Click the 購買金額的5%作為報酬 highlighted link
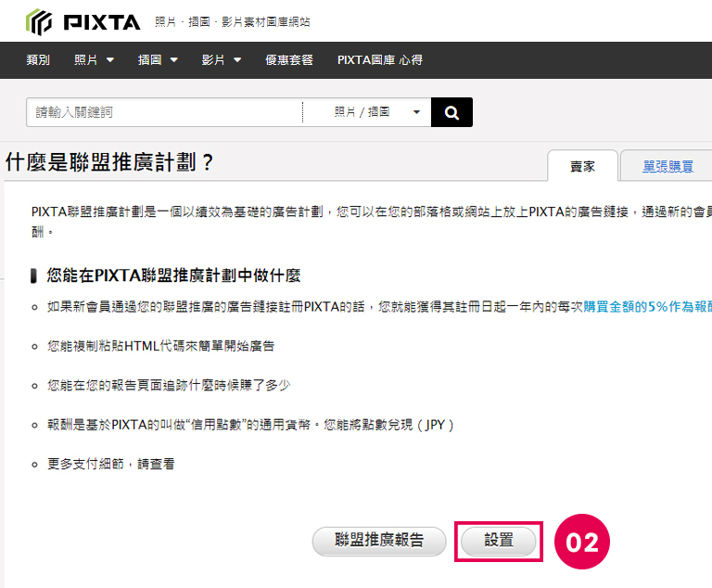Image resolution: width=712 pixels, height=588 pixels. (647, 307)
